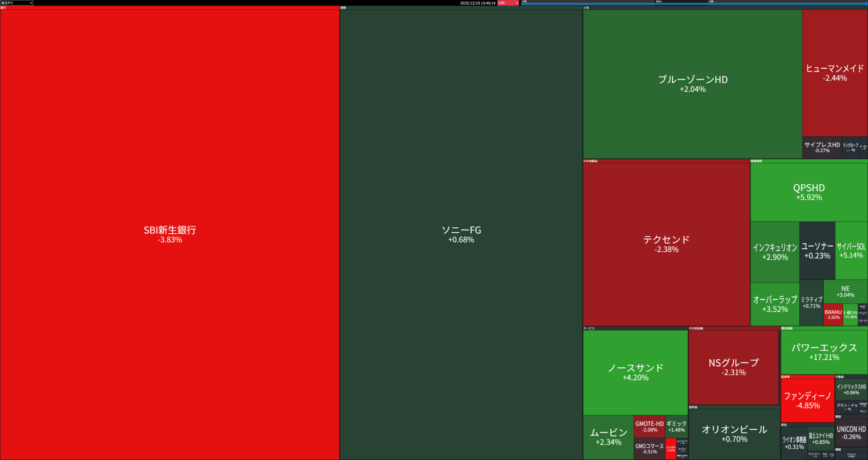Select the ファンディーノ tile
Viewport: 868px width, 460px height.
pyautogui.click(x=807, y=400)
